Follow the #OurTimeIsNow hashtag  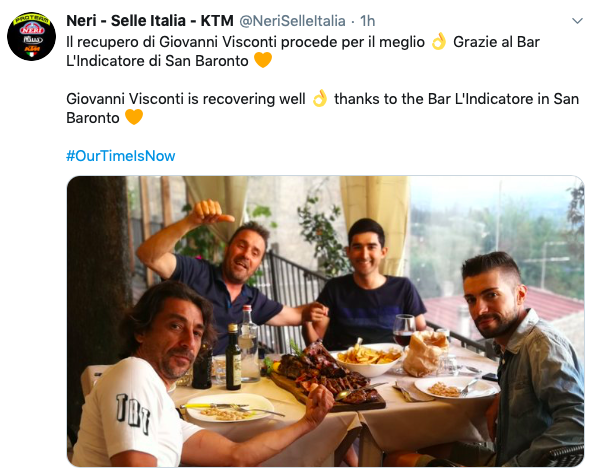(x=121, y=156)
